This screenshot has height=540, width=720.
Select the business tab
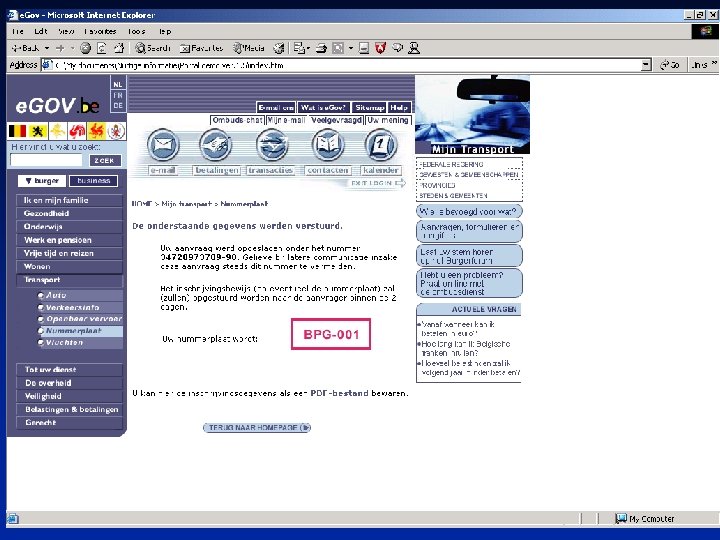[93, 181]
